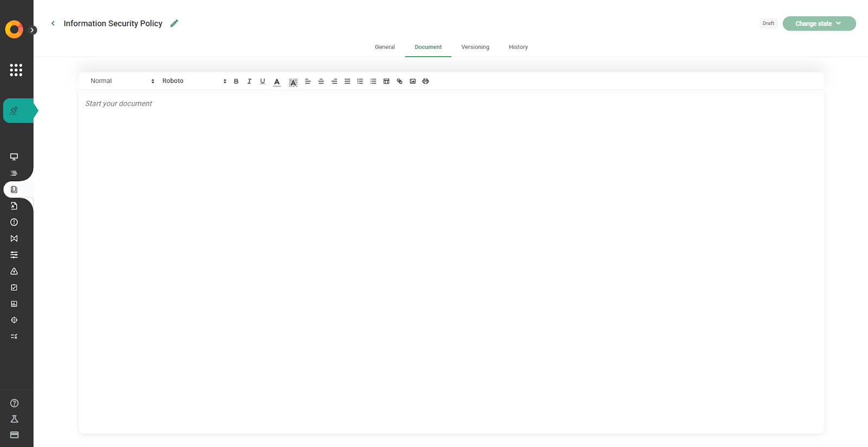Open the Normal paragraph style dropdown

pyautogui.click(x=122, y=81)
